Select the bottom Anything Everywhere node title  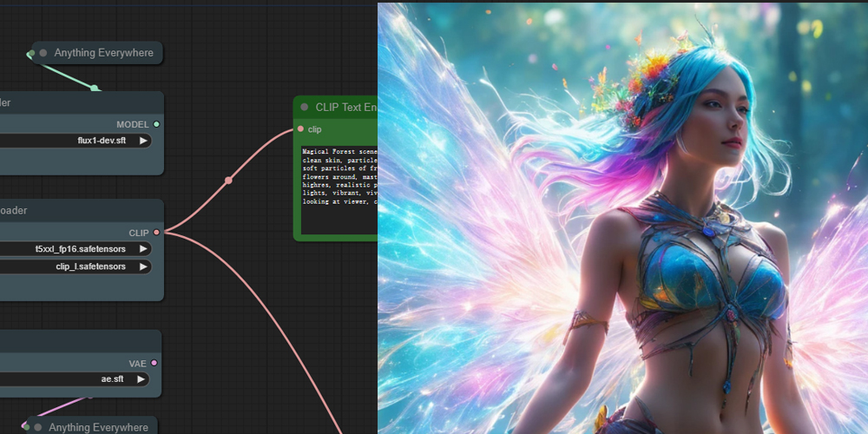(x=99, y=427)
